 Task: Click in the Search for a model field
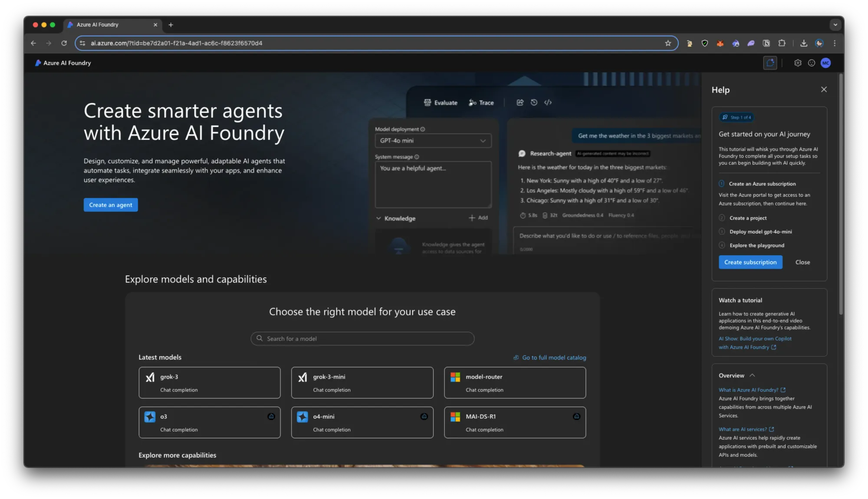(362, 339)
